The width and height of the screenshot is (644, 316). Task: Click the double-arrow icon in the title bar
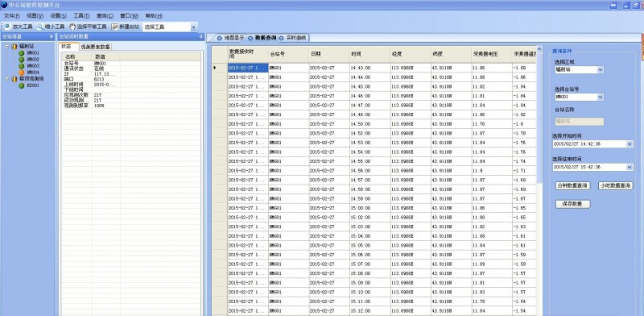click(613, 6)
